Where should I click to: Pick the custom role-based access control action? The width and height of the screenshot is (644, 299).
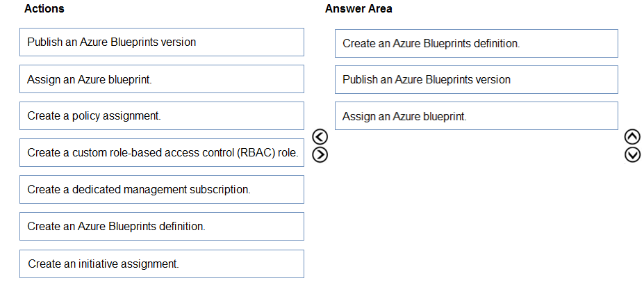(161, 153)
